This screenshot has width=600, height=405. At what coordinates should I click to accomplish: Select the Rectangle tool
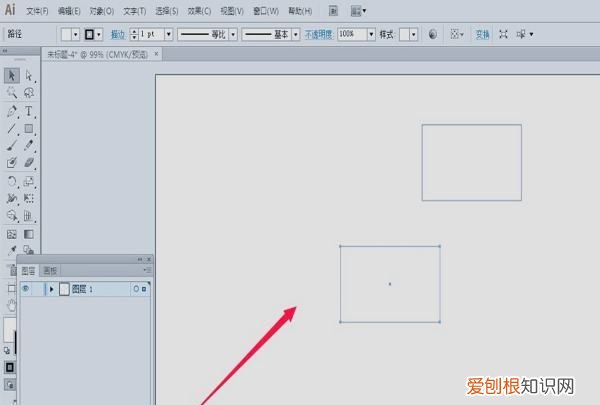(x=29, y=128)
